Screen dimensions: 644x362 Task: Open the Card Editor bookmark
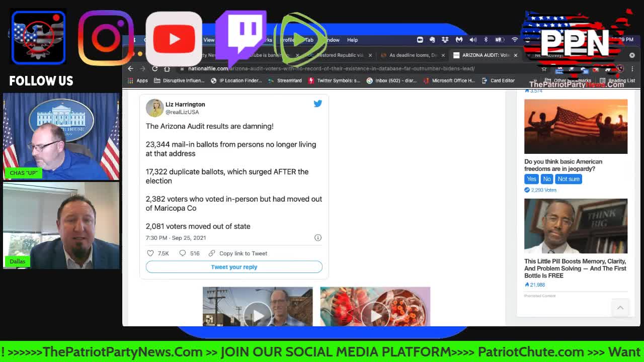498,80
